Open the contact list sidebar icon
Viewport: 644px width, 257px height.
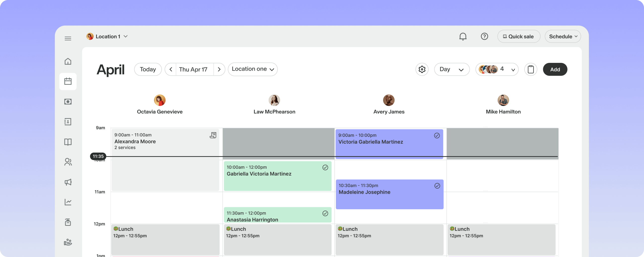(68, 122)
